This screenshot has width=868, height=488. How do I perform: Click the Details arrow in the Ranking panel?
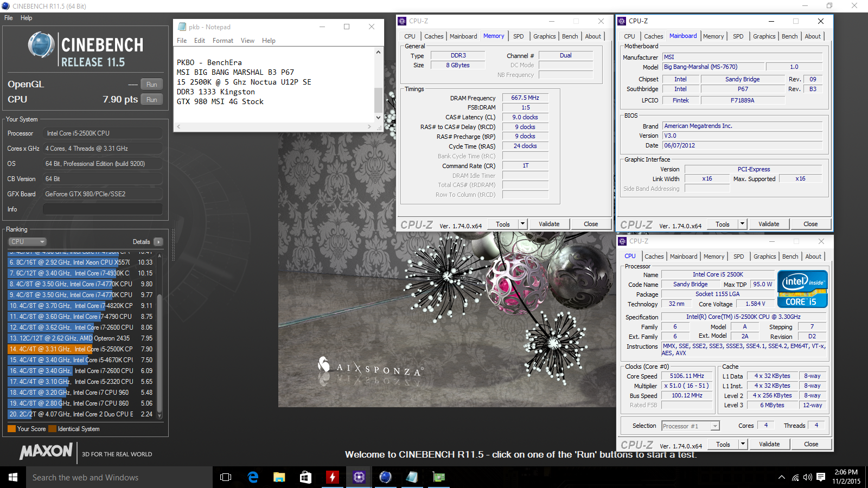coord(158,242)
